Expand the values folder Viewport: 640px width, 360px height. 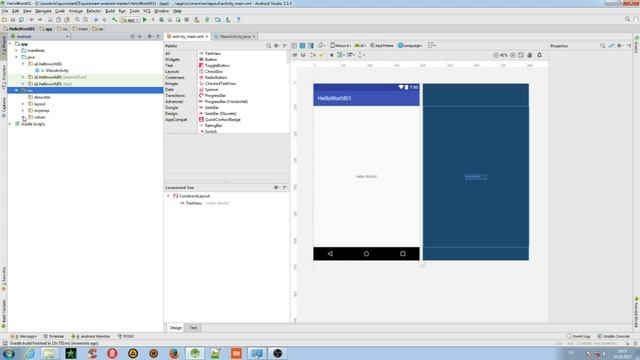tap(23, 117)
